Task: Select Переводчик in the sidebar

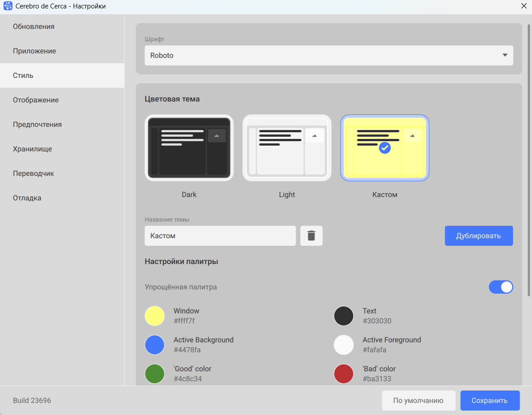Action: tap(34, 174)
